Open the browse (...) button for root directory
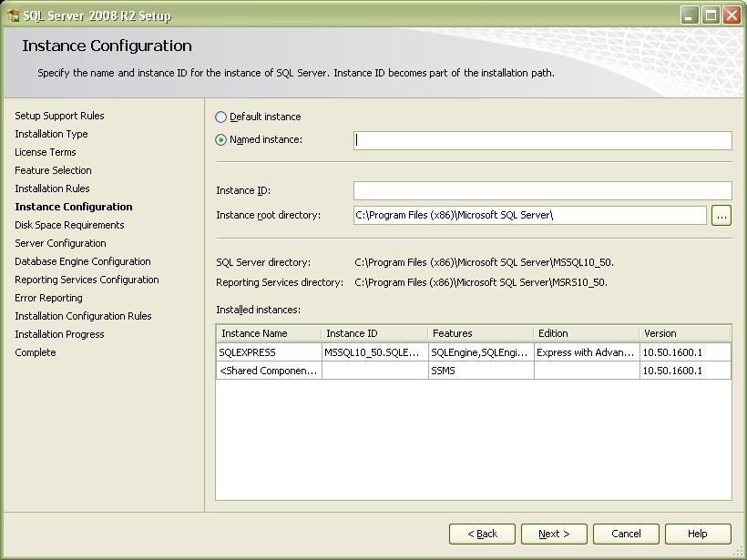 [x=721, y=216]
